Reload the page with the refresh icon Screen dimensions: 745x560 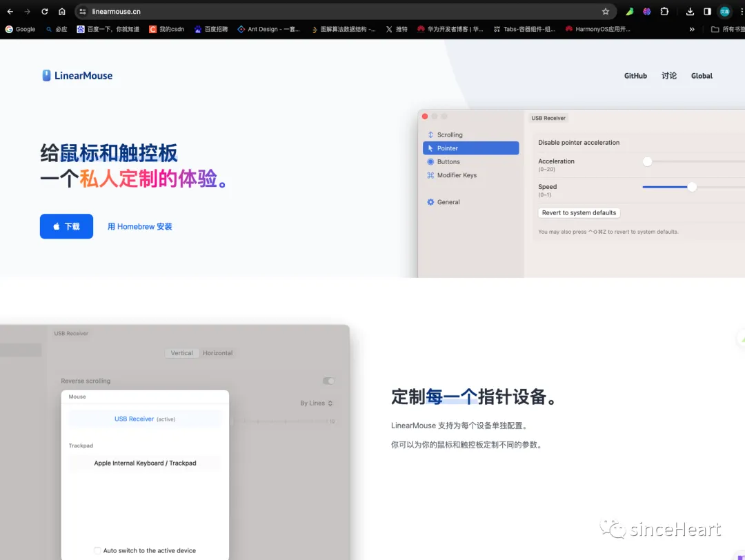(45, 12)
